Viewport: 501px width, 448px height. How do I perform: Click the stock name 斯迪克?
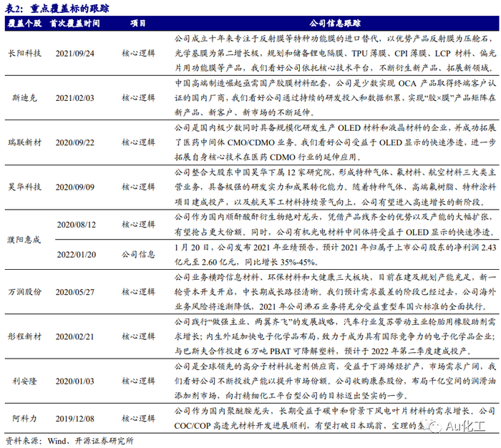coord(24,98)
